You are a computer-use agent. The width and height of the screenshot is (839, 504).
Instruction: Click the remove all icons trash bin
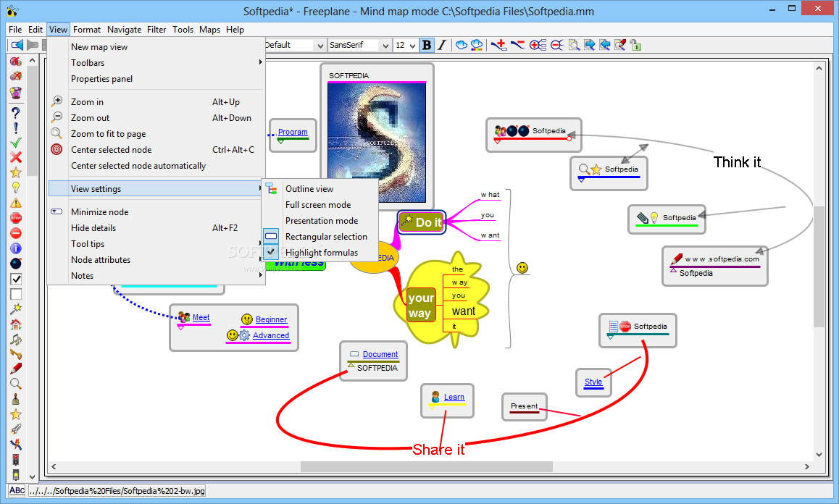[x=16, y=93]
